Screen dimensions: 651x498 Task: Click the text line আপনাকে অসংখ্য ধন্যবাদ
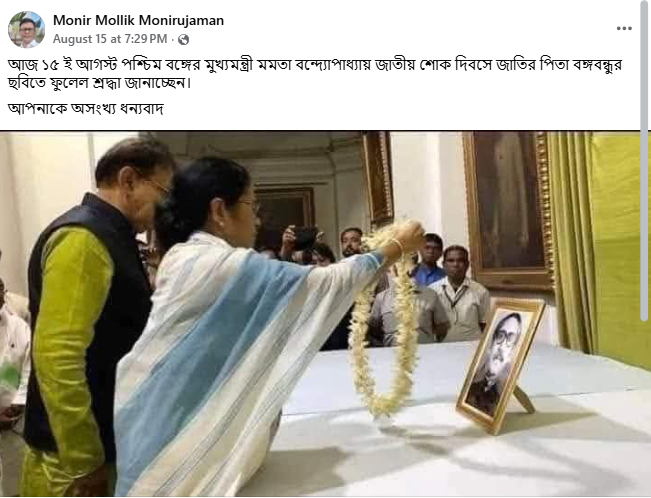pyautogui.click(x=86, y=109)
